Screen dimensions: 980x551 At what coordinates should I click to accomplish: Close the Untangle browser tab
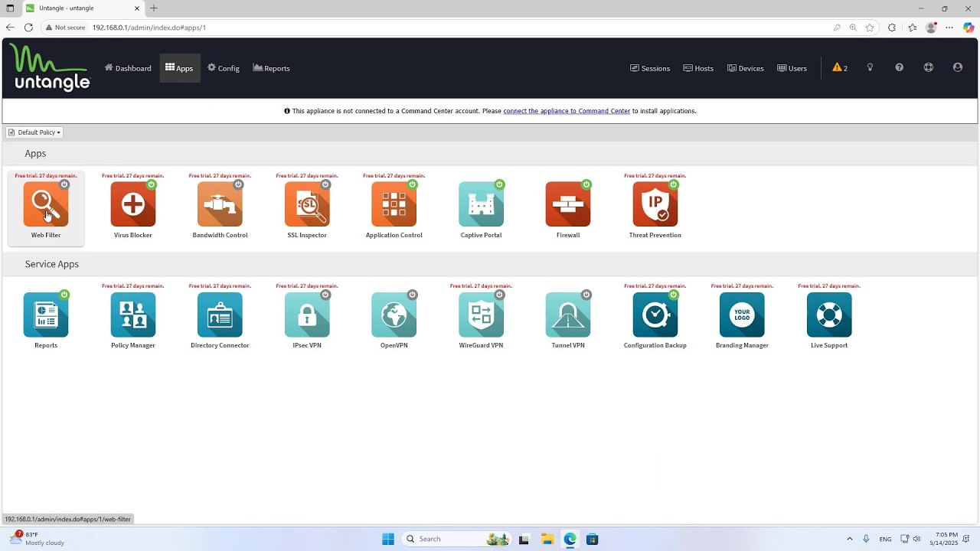[137, 8]
